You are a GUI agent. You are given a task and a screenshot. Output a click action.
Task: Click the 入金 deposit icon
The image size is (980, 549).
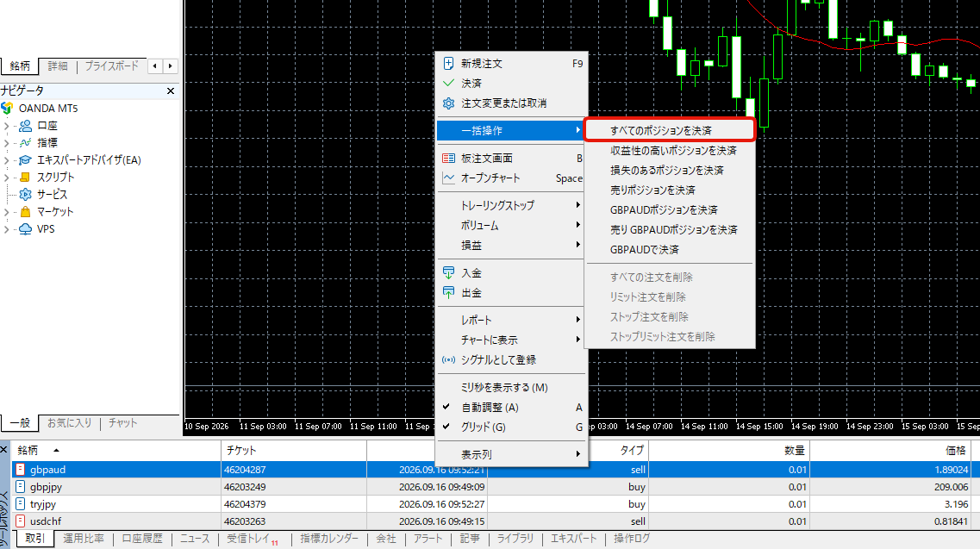pyautogui.click(x=448, y=272)
